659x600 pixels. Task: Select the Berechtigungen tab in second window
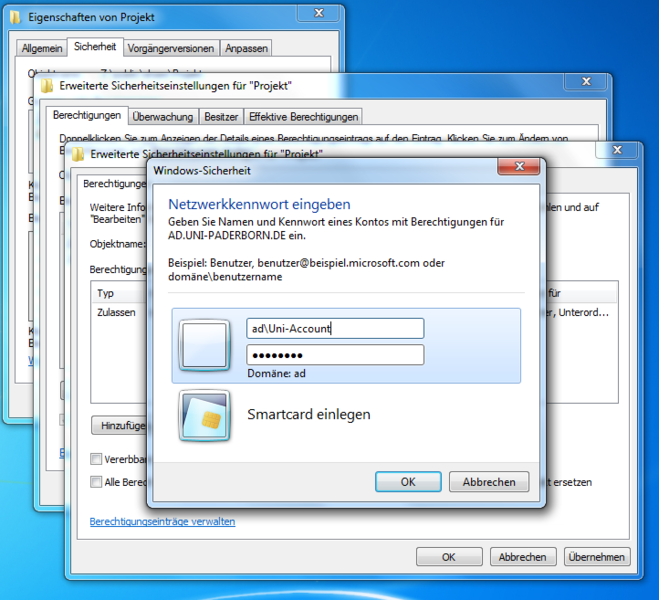coord(87,115)
